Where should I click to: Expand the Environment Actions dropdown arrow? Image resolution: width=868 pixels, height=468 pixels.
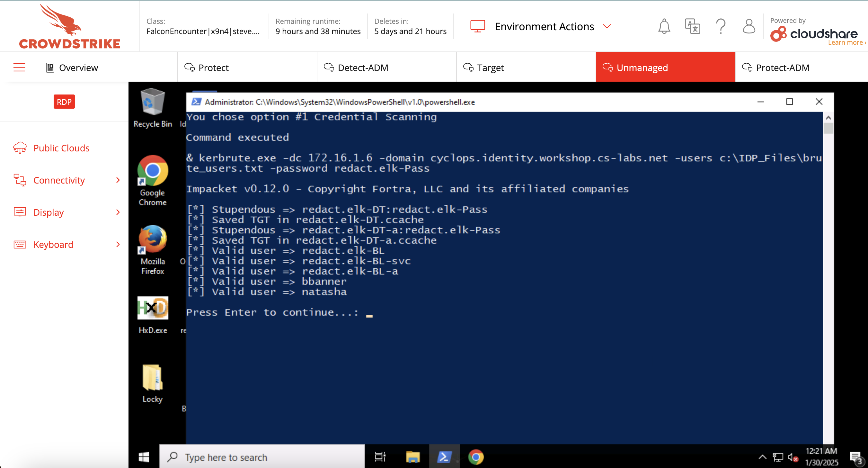point(607,26)
